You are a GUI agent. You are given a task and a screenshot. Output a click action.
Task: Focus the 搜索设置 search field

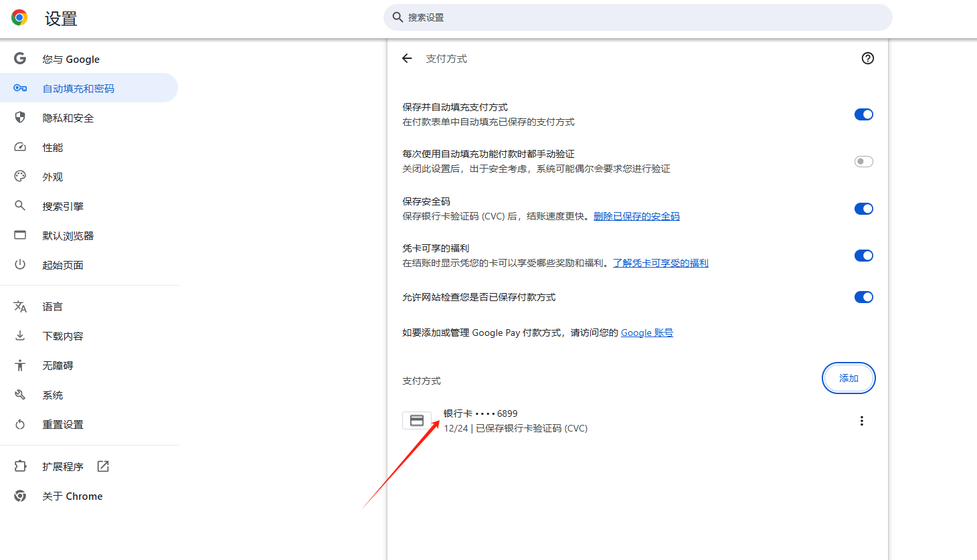638,17
